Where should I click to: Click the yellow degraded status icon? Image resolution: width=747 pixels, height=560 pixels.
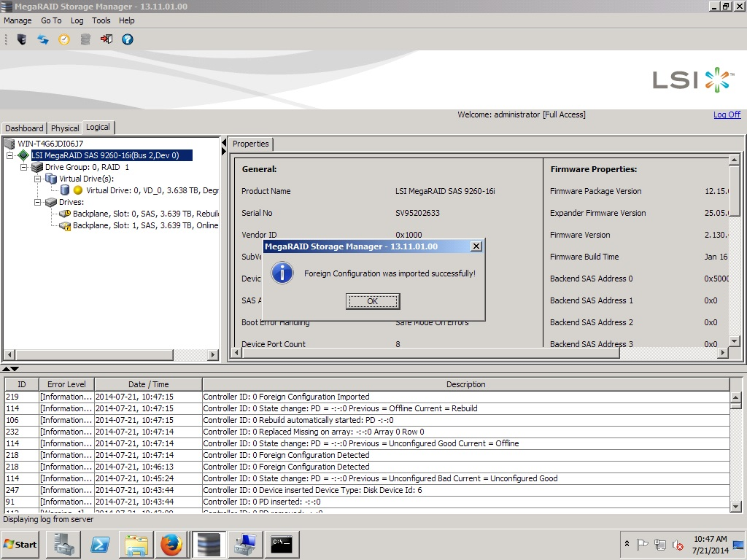coord(78,190)
